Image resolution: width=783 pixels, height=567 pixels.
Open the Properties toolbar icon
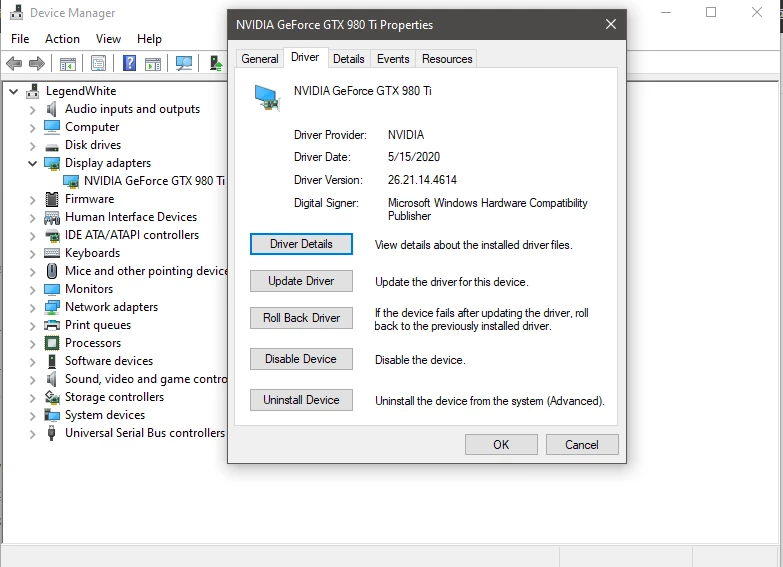pos(98,63)
